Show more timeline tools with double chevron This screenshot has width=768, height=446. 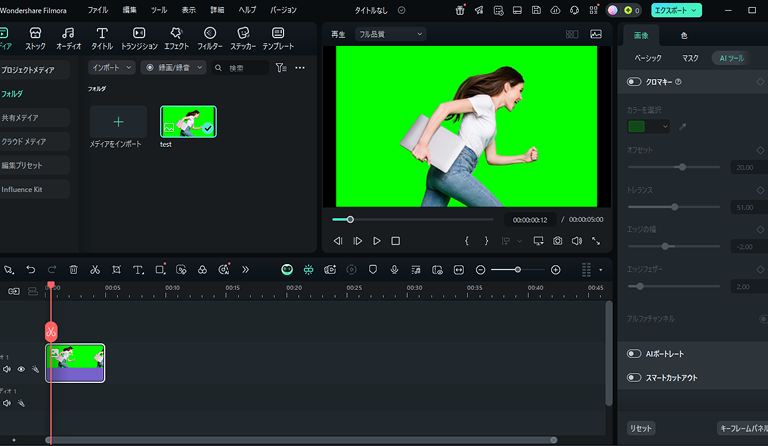coord(245,270)
